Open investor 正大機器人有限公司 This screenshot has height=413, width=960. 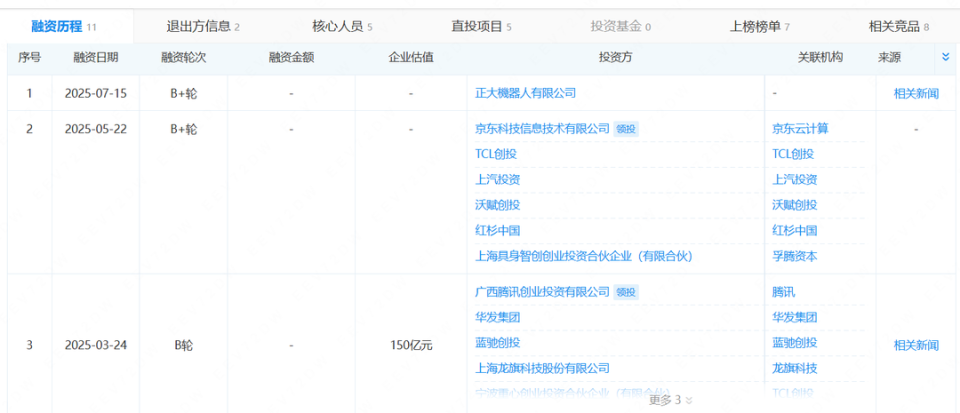tap(525, 93)
